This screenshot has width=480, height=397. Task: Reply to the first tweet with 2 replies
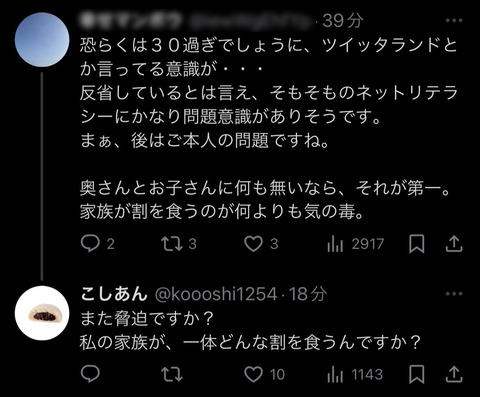97,244
